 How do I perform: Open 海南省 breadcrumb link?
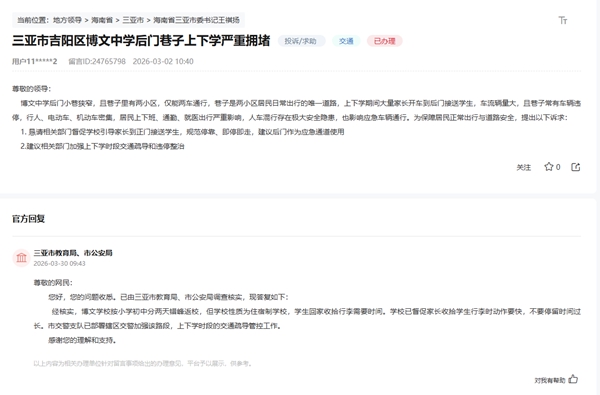click(102, 20)
